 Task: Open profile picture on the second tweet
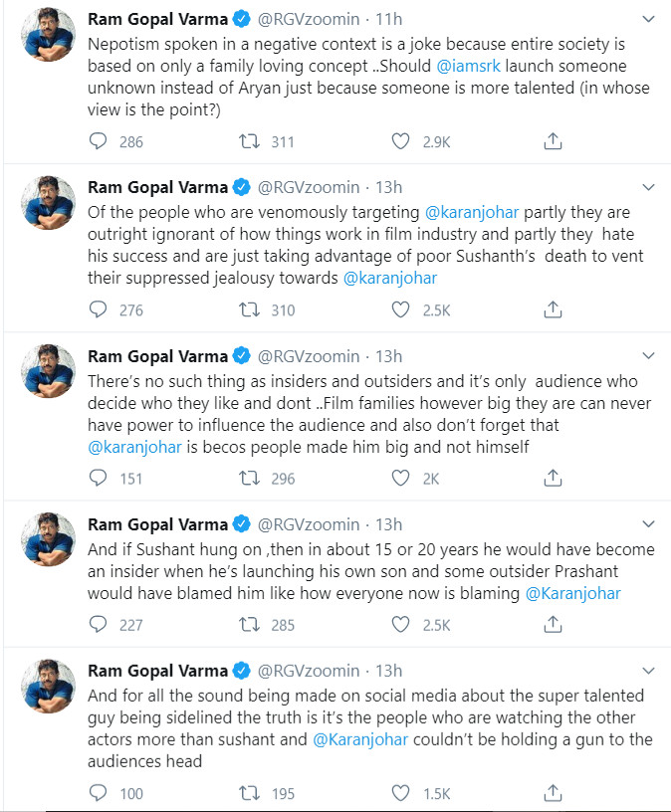point(48,202)
